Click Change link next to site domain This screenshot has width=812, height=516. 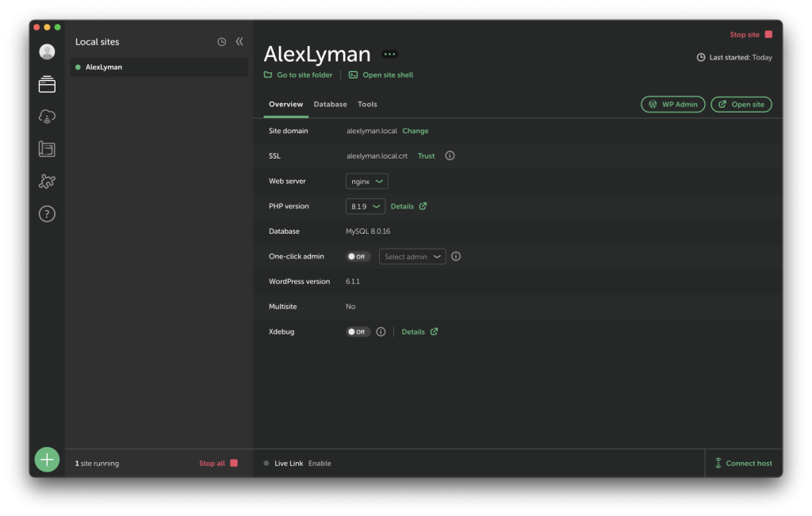pos(416,131)
